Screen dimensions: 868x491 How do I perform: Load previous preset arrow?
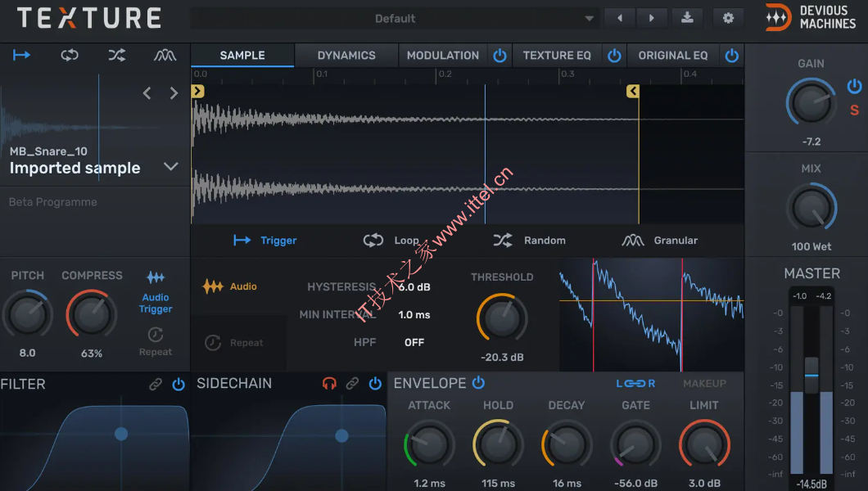tap(619, 18)
